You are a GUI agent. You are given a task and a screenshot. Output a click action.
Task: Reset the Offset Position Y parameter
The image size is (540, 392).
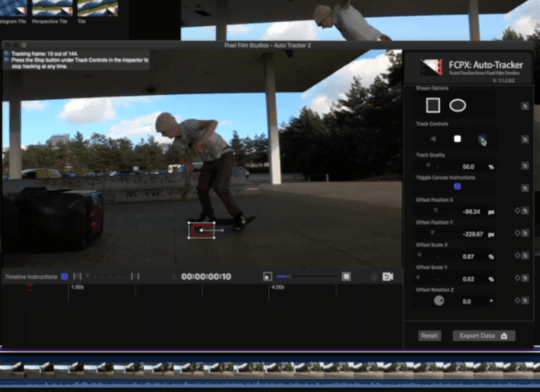(524, 233)
